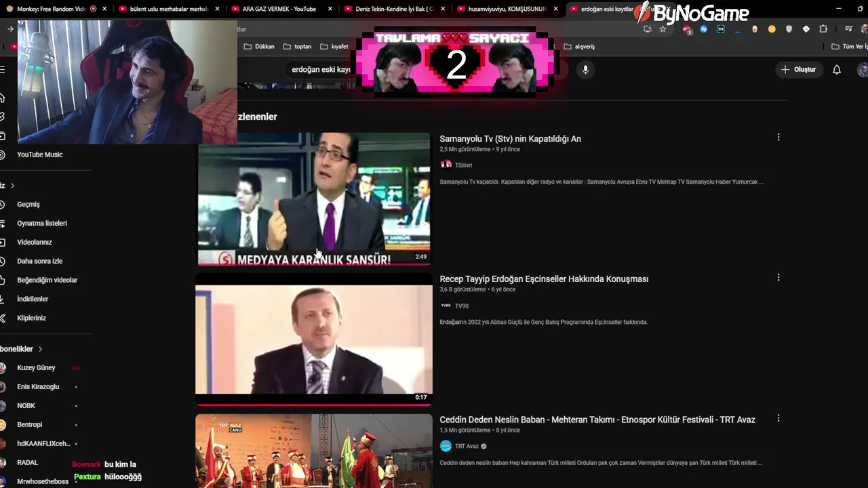Close the ARA GAZ VERMEK tab
This screenshot has width=868, height=488.
[330, 9]
